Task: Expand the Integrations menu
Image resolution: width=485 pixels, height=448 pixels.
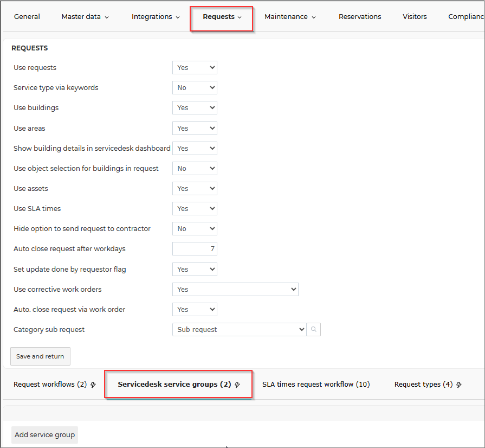Action: coord(156,17)
